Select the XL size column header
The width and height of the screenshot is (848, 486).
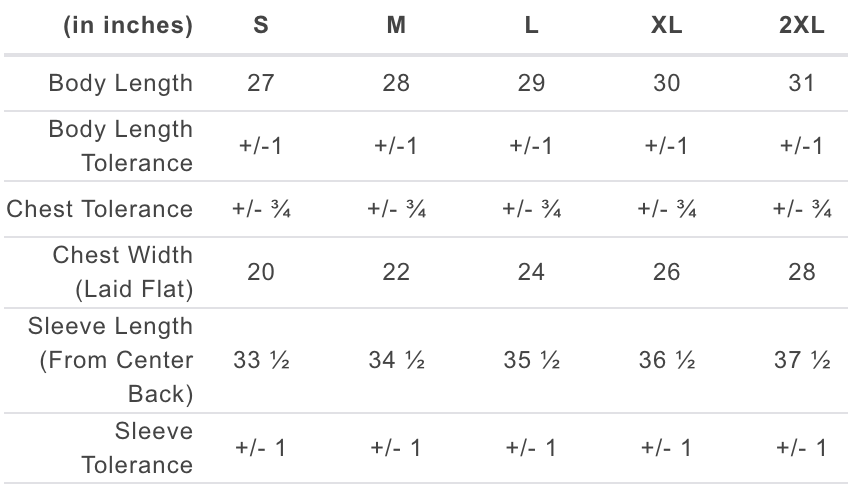[666, 27]
